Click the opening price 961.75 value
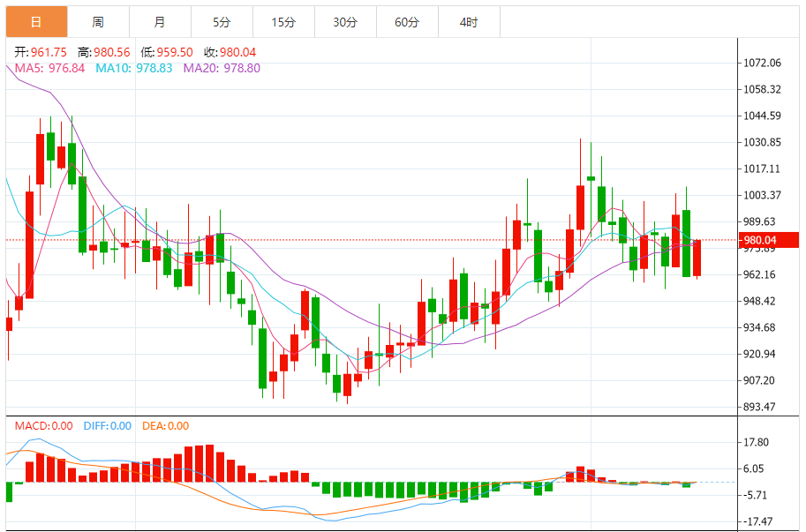 click(x=49, y=52)
